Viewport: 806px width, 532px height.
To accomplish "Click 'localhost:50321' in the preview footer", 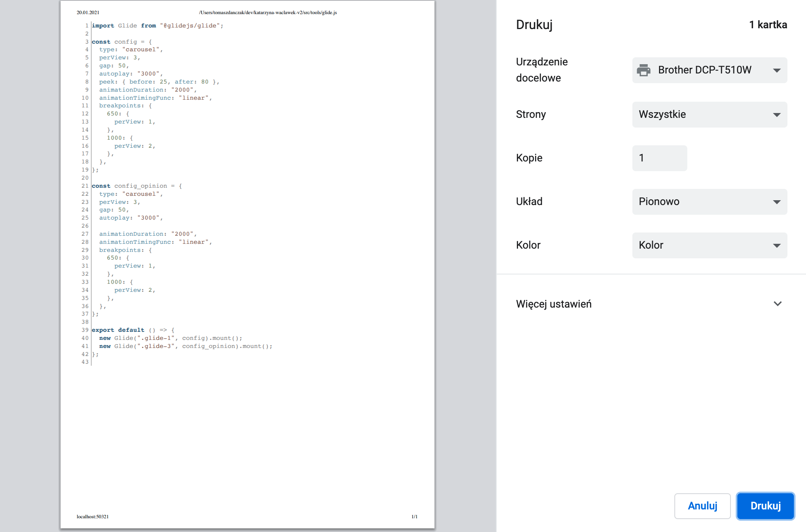I will [x=92, y=517].
